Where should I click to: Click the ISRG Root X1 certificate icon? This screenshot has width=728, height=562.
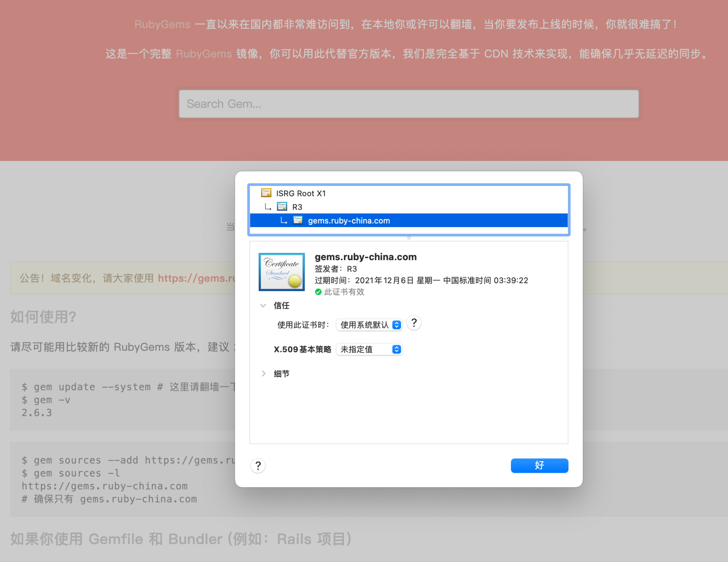click(266, 193)
